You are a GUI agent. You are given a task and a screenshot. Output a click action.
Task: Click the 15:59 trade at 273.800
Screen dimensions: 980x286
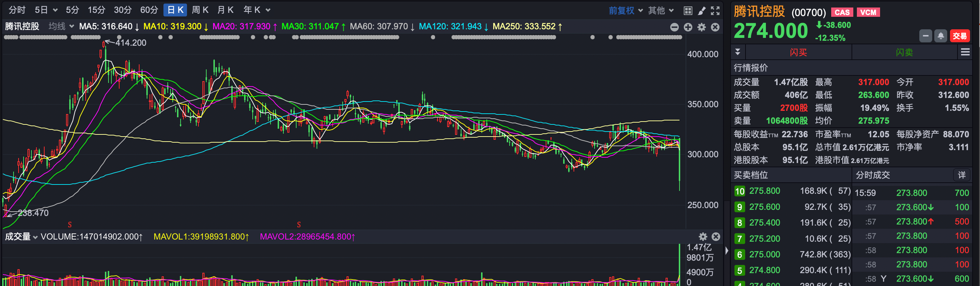coord(911,193)
